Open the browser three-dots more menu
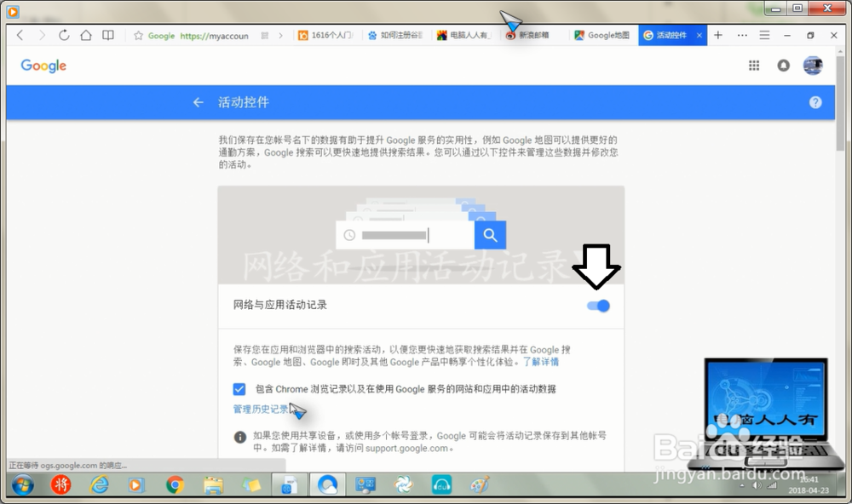Image resolution: width=852 pixels, height=504 pixels. pos(742,35)
